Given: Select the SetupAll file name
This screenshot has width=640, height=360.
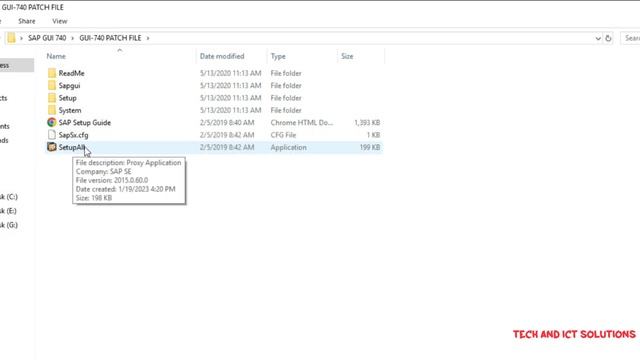Looking at the screenshot, I should 72,147.
